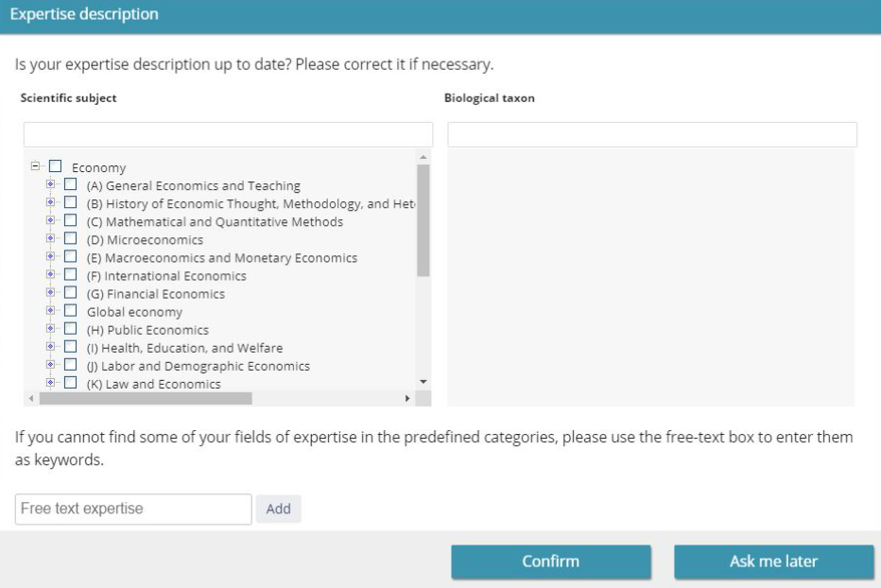Expand the International Economics node
The width and height of the screenshot is (881, 588).
(x=51, y=276)
